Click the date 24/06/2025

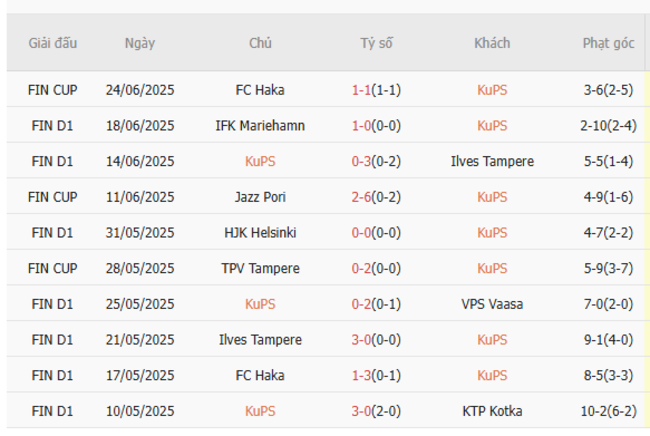(140, 89)
